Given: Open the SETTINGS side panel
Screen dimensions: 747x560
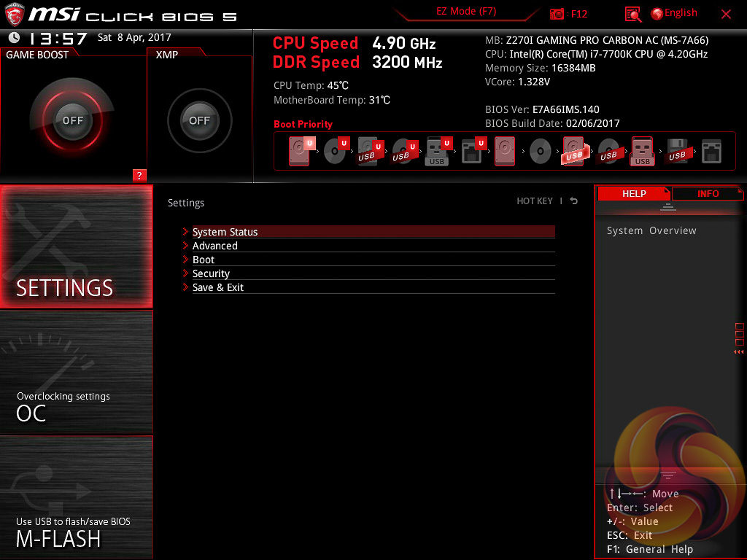Looking at the screenshot, I should [76, 246].
